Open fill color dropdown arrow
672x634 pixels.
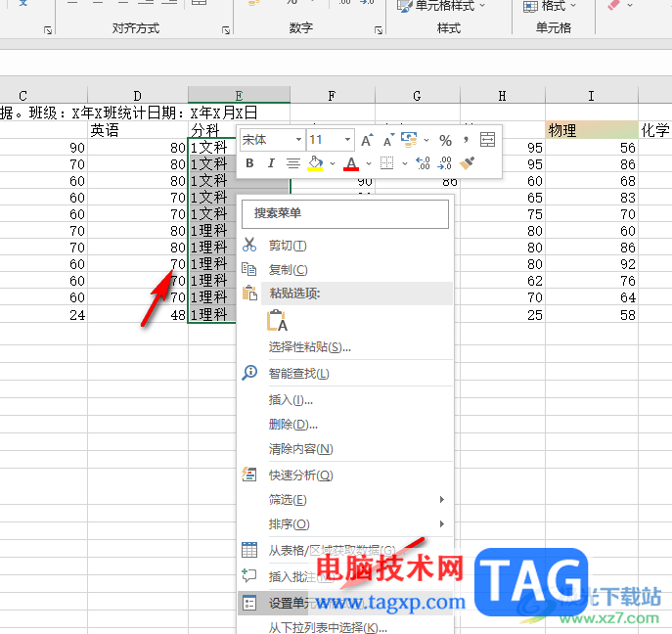[x=333, y=163]
